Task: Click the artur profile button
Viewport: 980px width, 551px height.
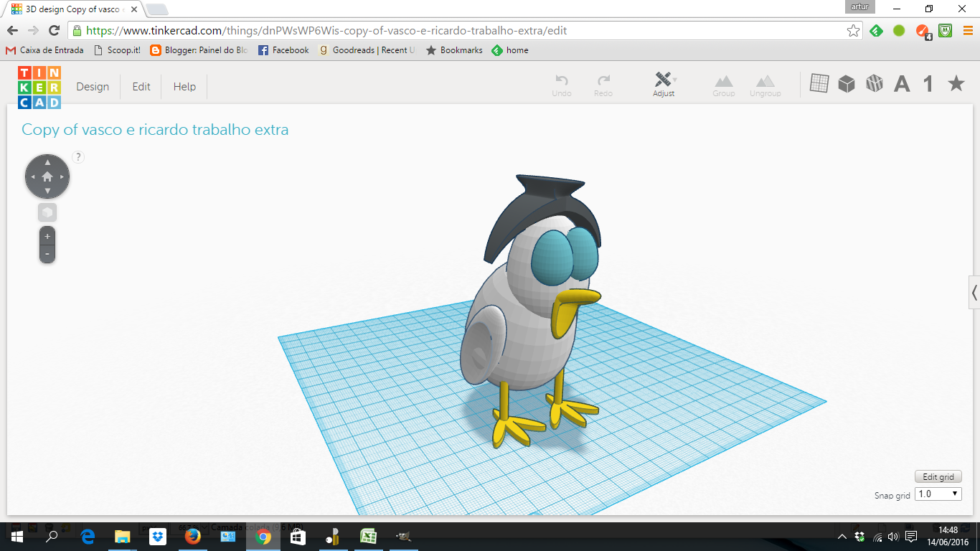Action: point(860,7)
